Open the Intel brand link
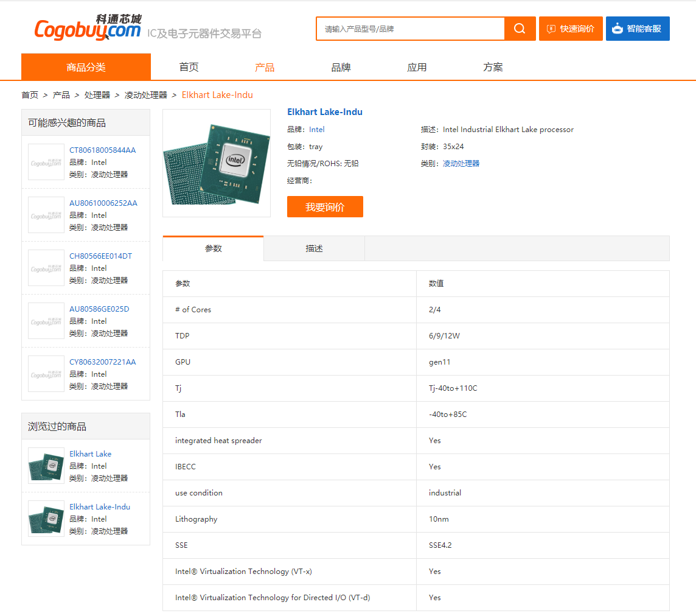Screen dimensions: 696x616 tap(316, 129)
